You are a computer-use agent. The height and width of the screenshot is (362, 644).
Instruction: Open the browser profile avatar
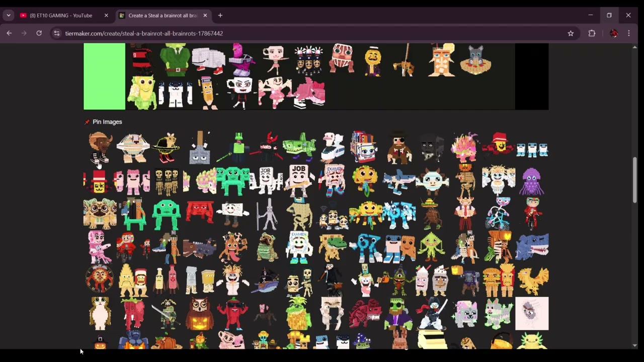[x=613, y=33]
